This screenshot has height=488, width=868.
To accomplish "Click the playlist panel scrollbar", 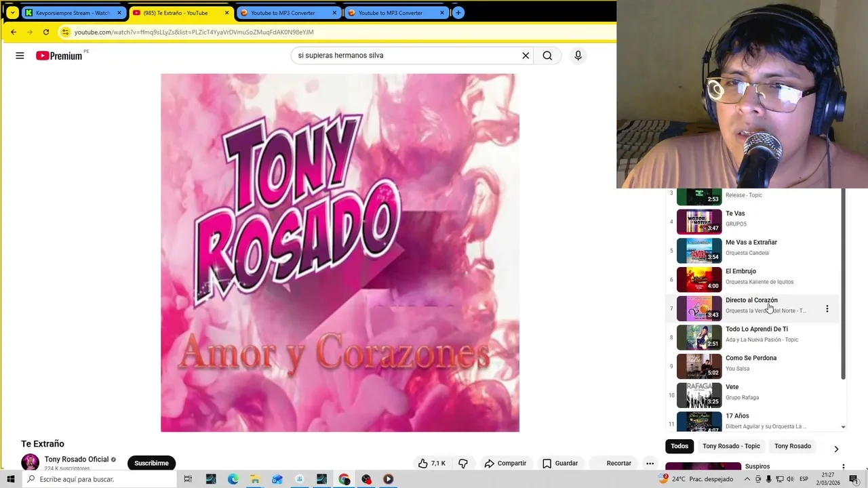I will pos(844,285).
